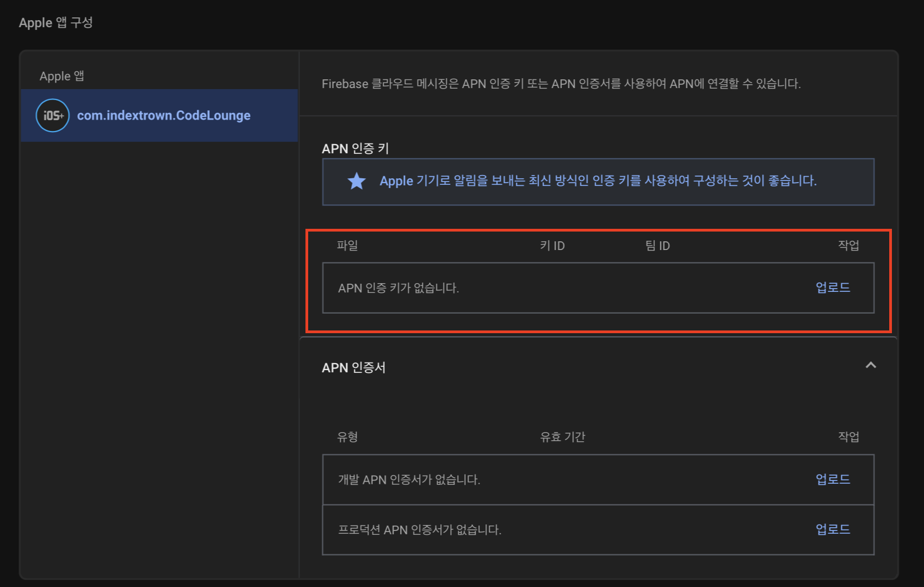Image resolution: width=924 pixels, height=587 pixels.
Task: Click the '키 ID' column header
Action: click(552, 246)
